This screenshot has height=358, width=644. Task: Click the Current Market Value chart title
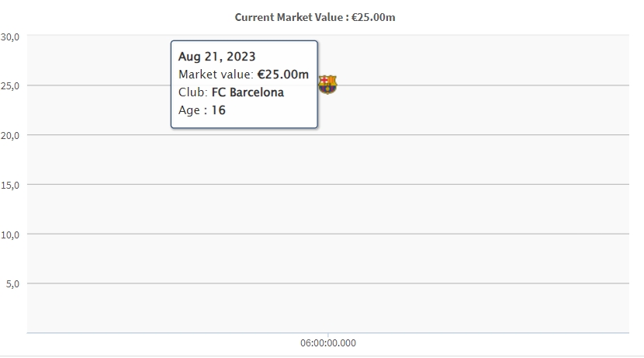tap(315, 17)
